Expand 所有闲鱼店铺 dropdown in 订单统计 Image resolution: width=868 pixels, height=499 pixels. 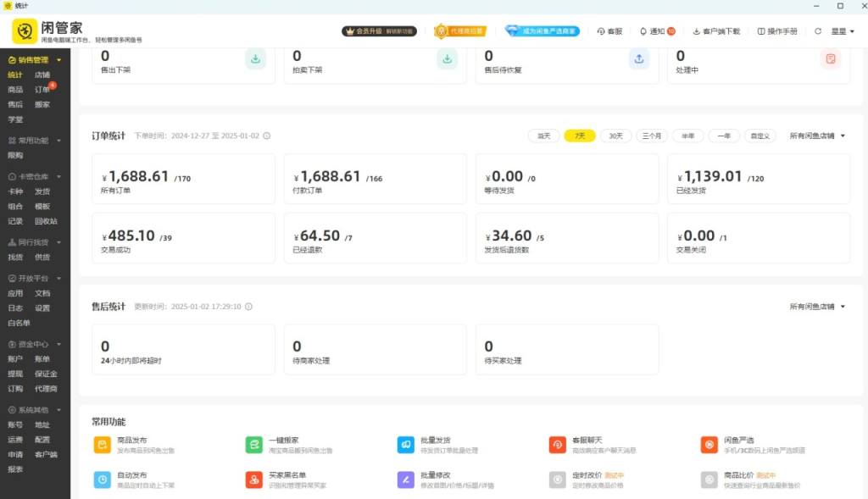(817, 136)
